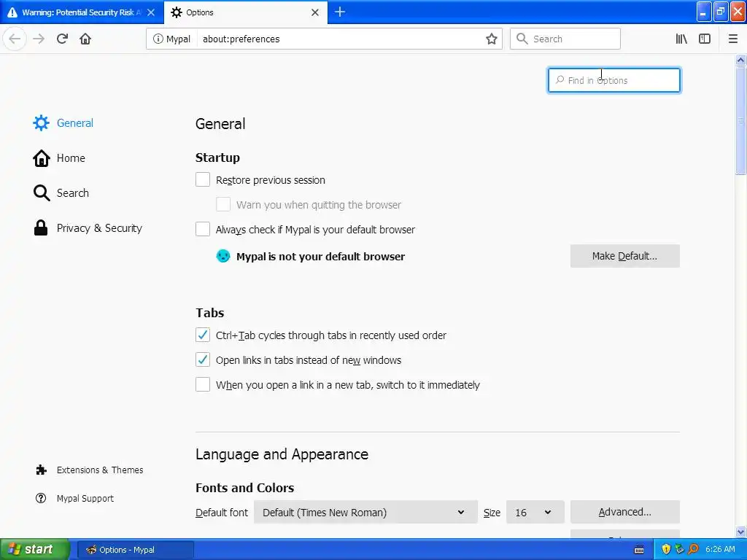Click the scrollbar up arrow
The height and width of the screenshot is (560, 747).
tap(740, 61)
